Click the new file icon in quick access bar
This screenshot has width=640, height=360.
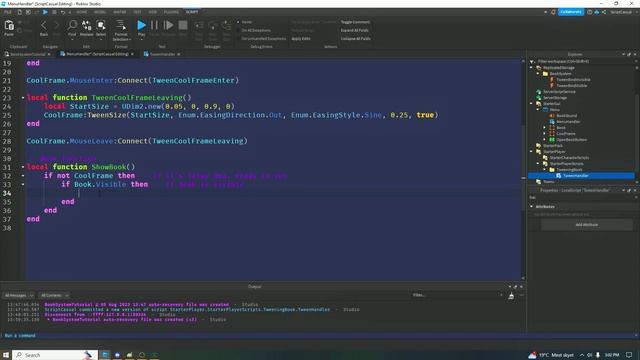click(19, 12)
